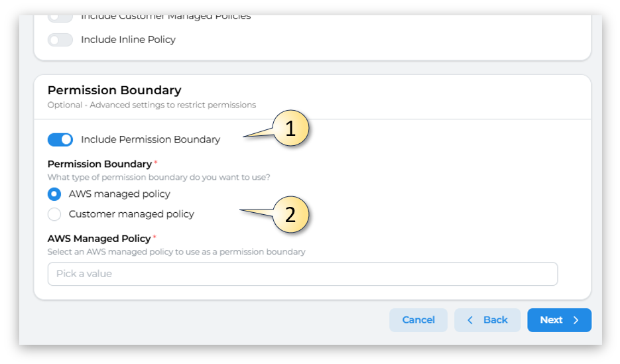Toggle the Include Inline Policy switch

[60, 40]
